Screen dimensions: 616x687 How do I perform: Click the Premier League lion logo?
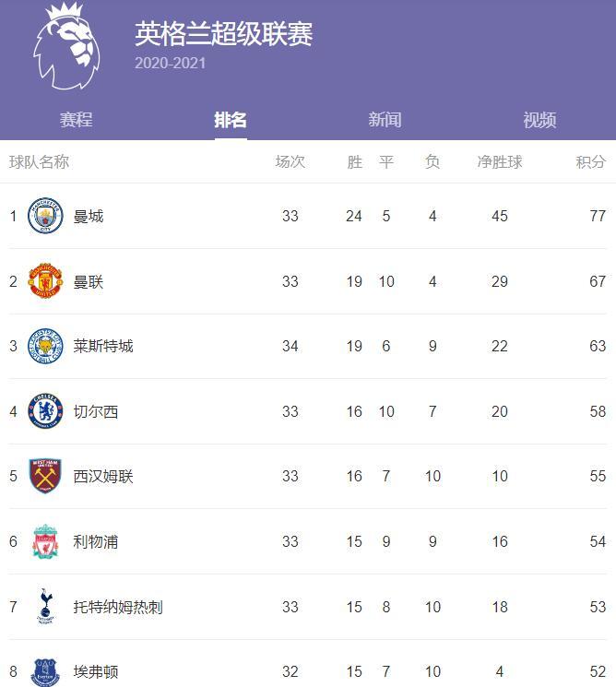66,45
